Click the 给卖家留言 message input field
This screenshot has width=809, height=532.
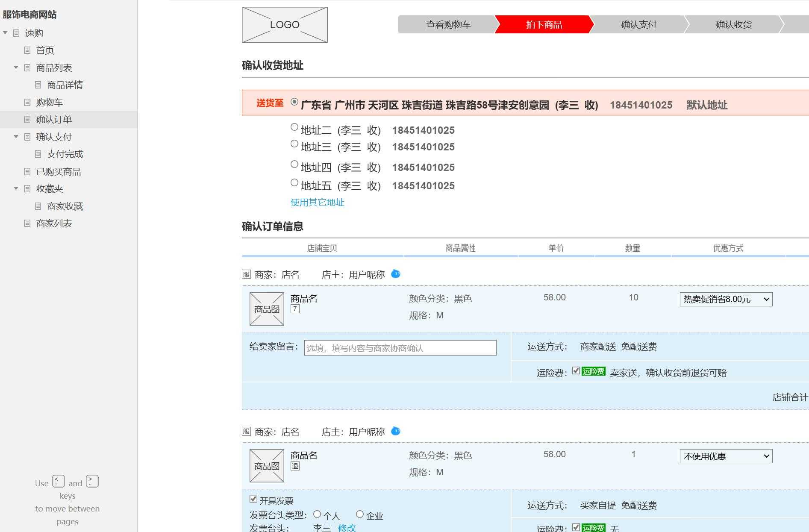click(399, 348)
